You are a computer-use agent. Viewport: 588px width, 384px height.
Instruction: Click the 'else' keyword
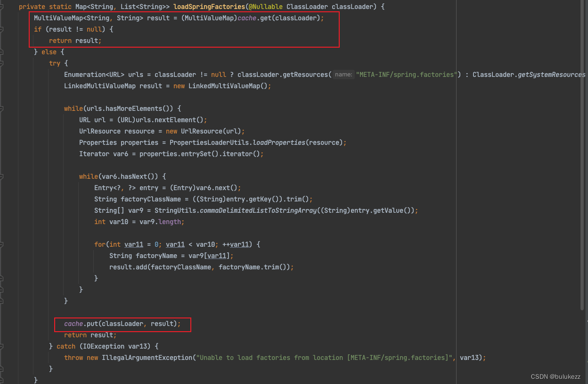pyautogui.click(x=49, y=52)
